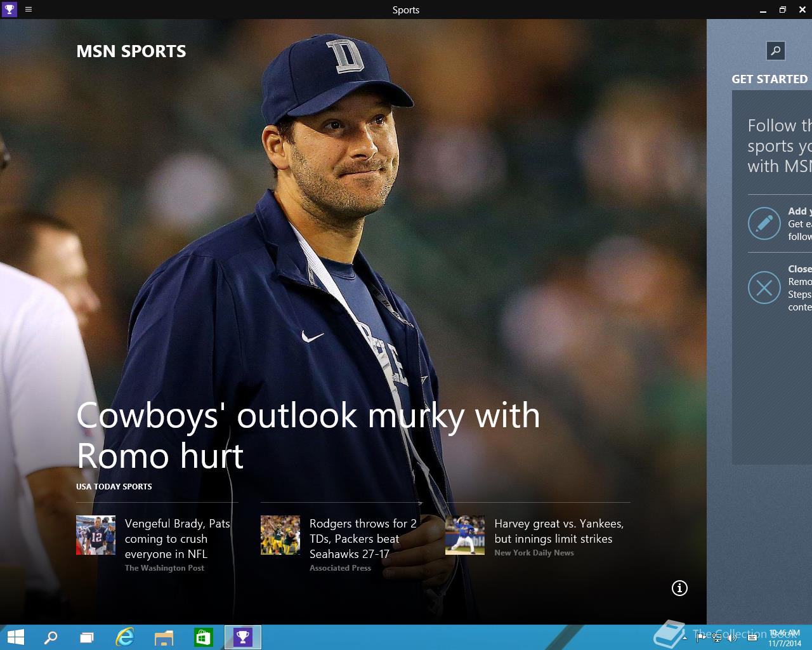Open the image info circle icon
Viewport: 812px width, 650px height.
679,588
